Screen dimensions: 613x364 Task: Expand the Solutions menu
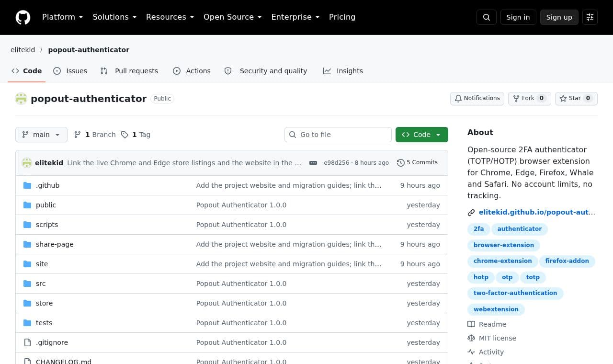point(114,17)
